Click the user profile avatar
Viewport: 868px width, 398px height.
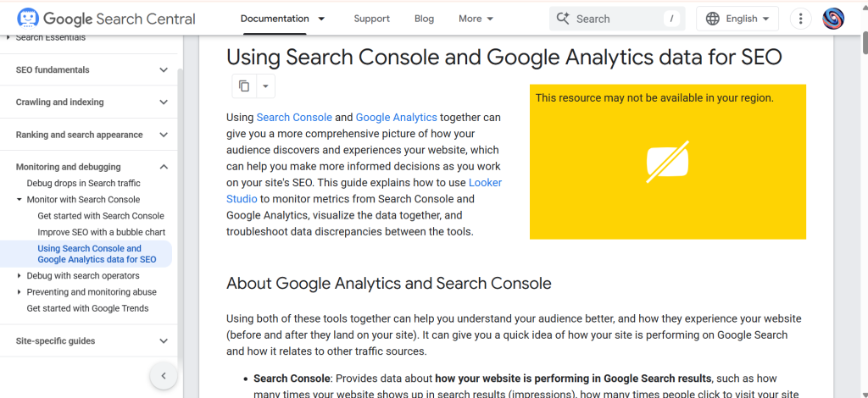(x=833, y=19)
